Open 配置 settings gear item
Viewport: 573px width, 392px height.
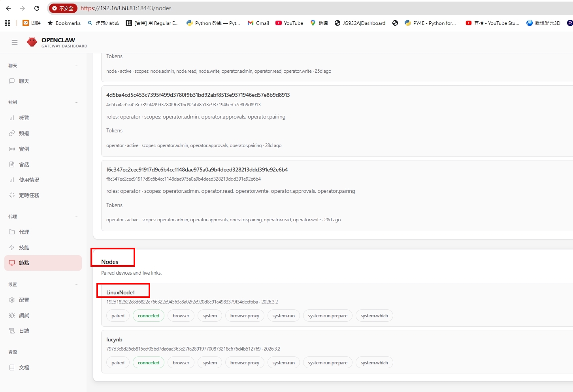coord(24,300)
